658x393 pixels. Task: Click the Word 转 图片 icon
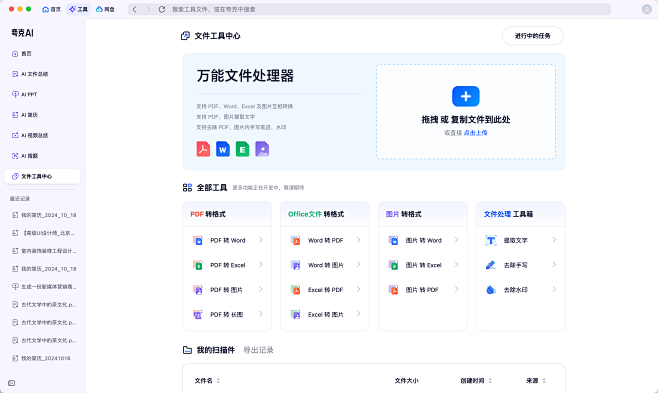pyautogui.click(x=295, y=265)
